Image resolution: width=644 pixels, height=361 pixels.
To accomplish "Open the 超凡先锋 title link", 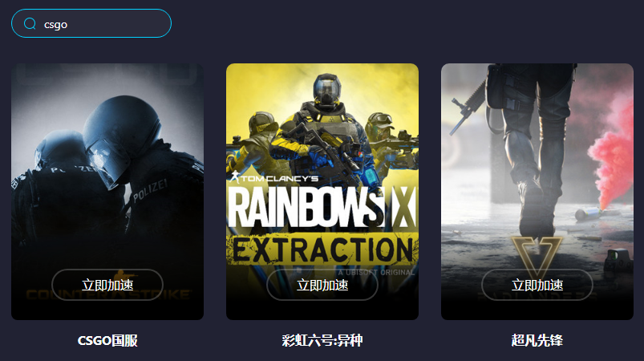I will point(537,340).
